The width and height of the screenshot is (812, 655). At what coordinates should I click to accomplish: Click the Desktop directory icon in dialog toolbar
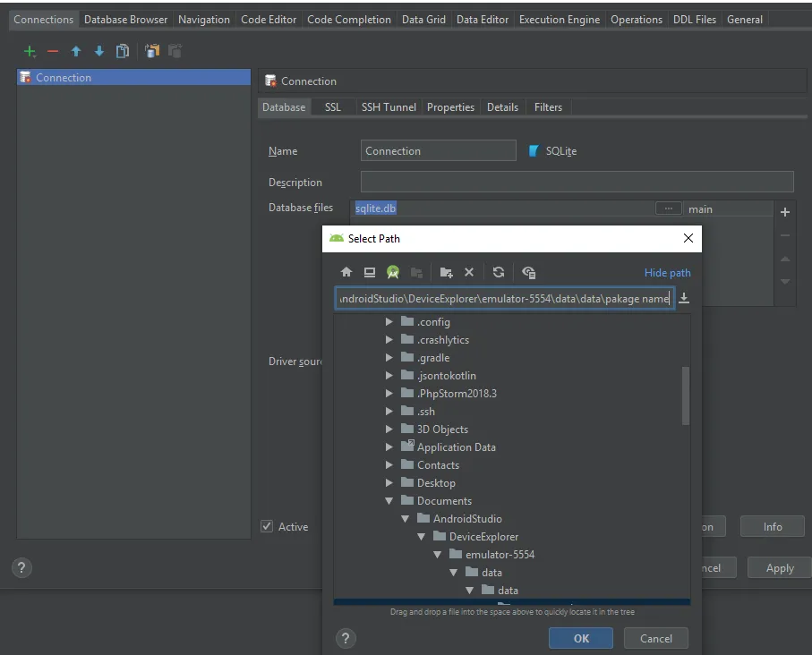(370, 273)
